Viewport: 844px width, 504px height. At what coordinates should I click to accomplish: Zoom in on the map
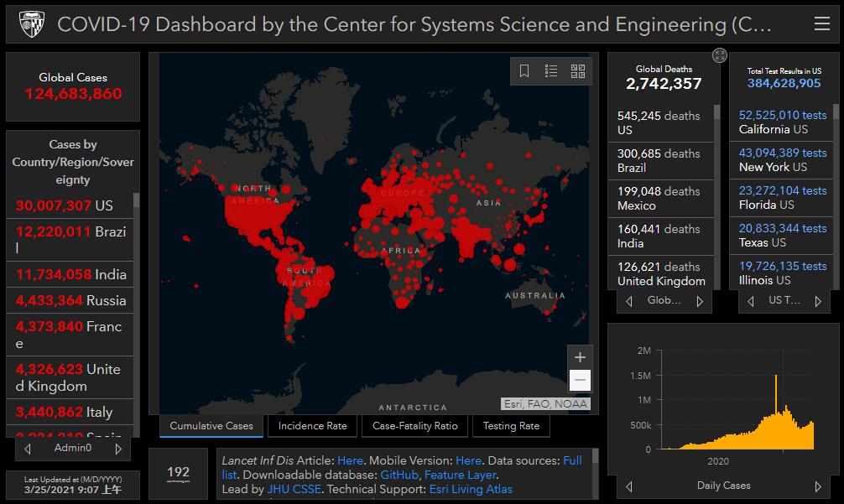[x=579, y=357]
